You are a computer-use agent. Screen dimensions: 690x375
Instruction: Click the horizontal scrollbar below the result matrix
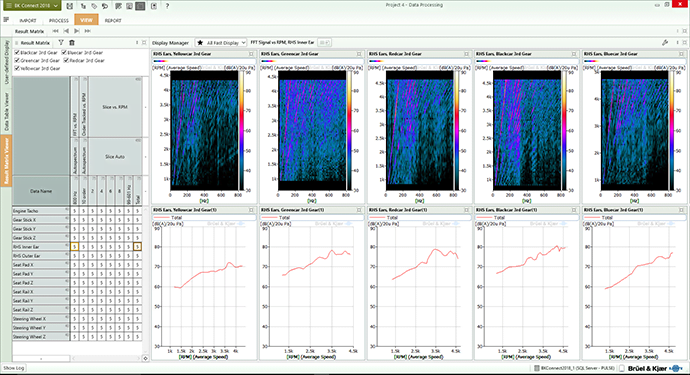pyautogui.click(x=106, y=358)
